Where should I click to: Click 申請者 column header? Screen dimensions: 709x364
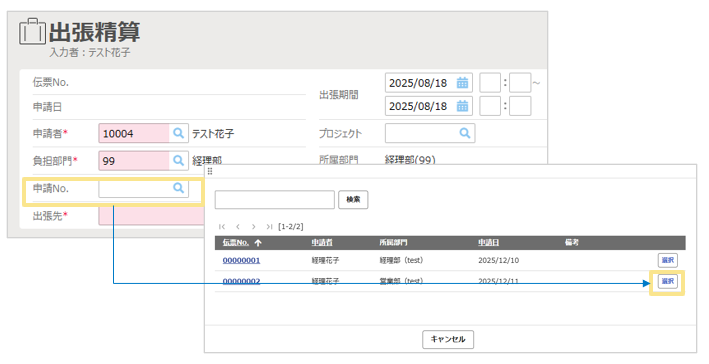(322, 243)
